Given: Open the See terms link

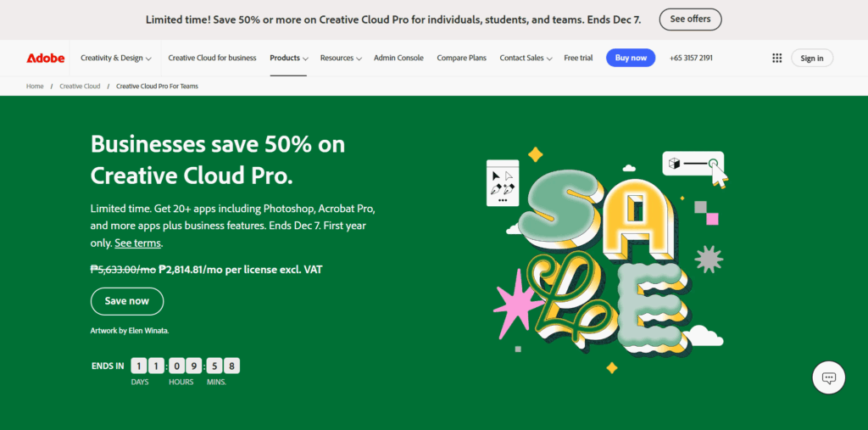Looking at the screenshot, I should click(x=137, y=243).
